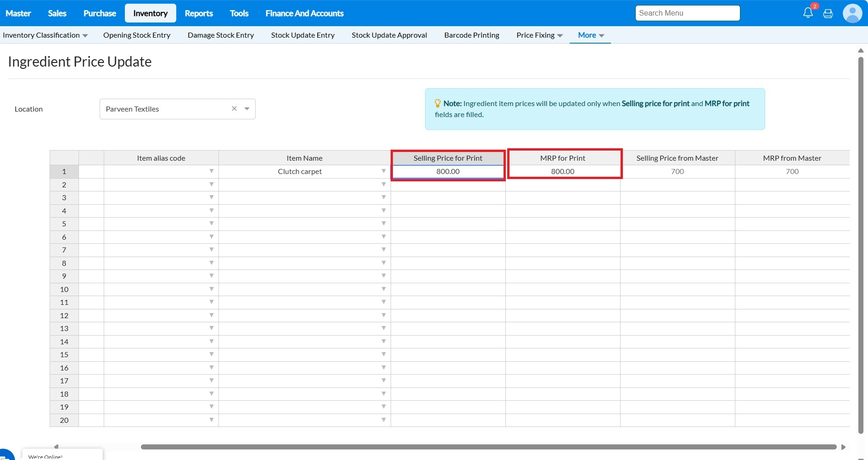Open the More submenu
868x460 pixels.
coord(590,35)
